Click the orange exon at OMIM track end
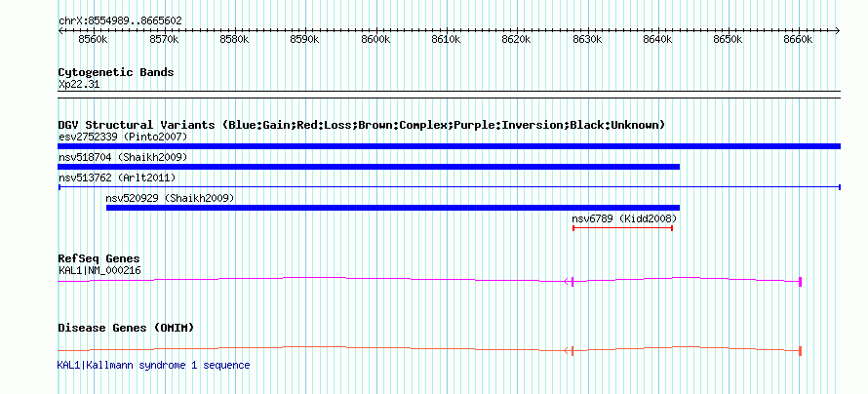 pos(801,351)
